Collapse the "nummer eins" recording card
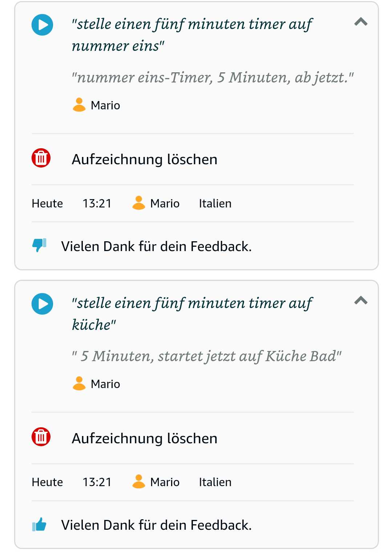 (x=361, y=22)
